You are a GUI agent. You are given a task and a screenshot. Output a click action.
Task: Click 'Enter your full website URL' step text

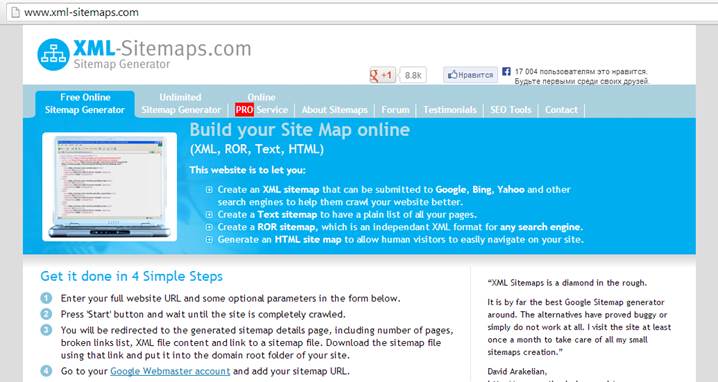click(x=230, y=298)
